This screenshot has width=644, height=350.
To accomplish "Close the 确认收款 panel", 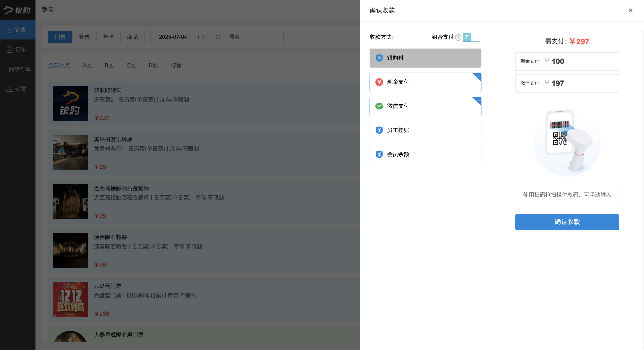I will pyautogui.click(x=630, y=10).
